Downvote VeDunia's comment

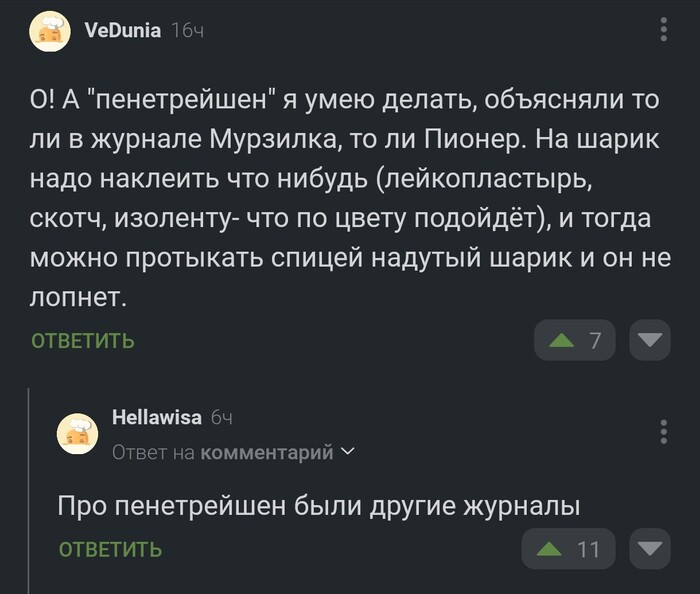pyautogui.click(x=649, y=341)
